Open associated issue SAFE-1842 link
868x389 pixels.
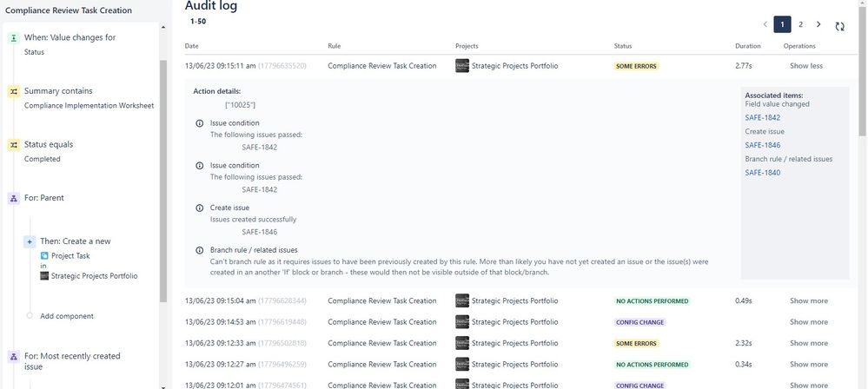762,117
